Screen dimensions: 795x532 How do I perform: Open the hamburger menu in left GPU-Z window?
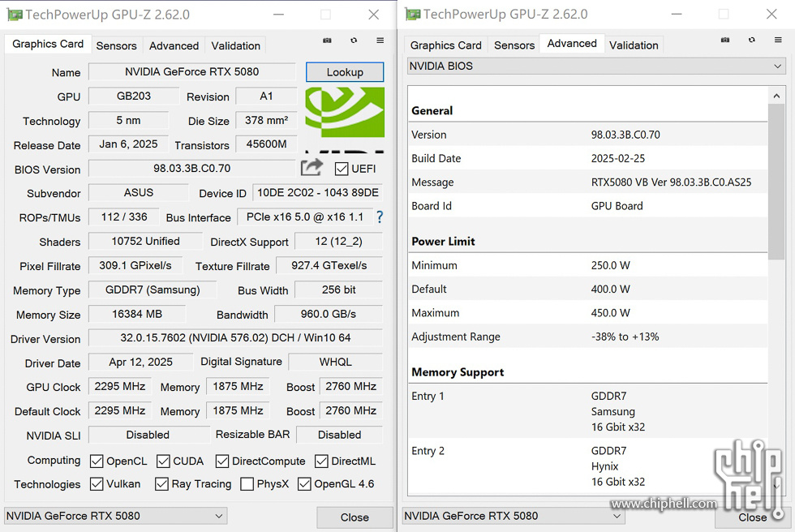(380, 41)
